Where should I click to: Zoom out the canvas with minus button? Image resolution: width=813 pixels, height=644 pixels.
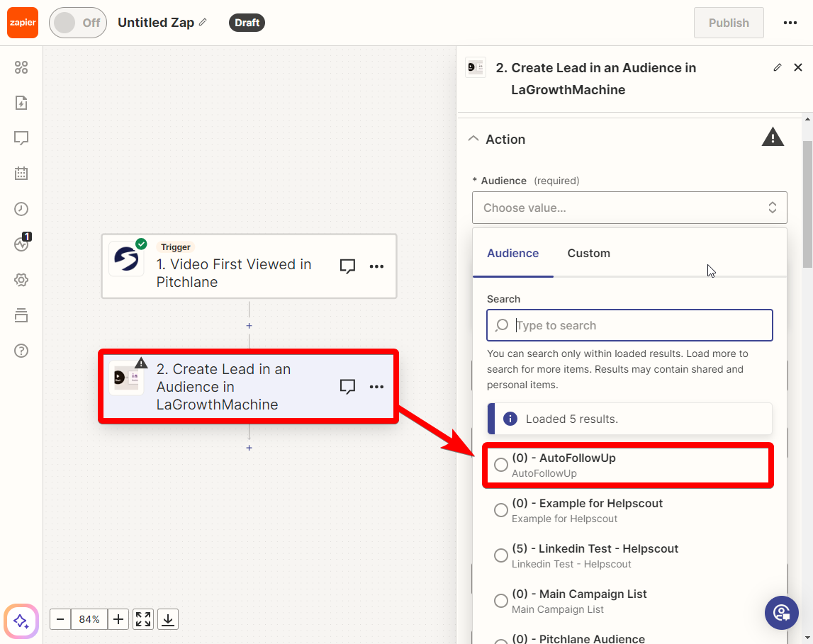[x=60, y=619]
